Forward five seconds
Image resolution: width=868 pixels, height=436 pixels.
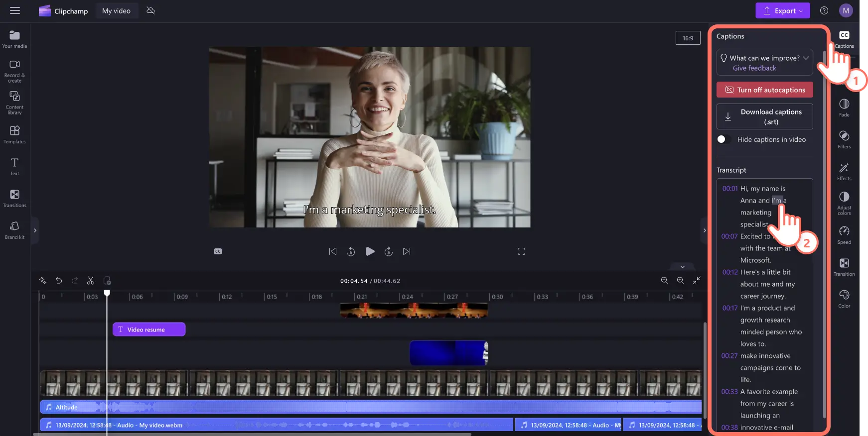[389, 251]
